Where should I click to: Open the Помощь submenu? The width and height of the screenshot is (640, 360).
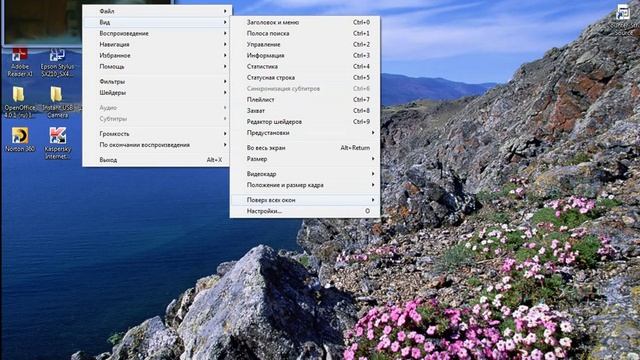[157, 66]
